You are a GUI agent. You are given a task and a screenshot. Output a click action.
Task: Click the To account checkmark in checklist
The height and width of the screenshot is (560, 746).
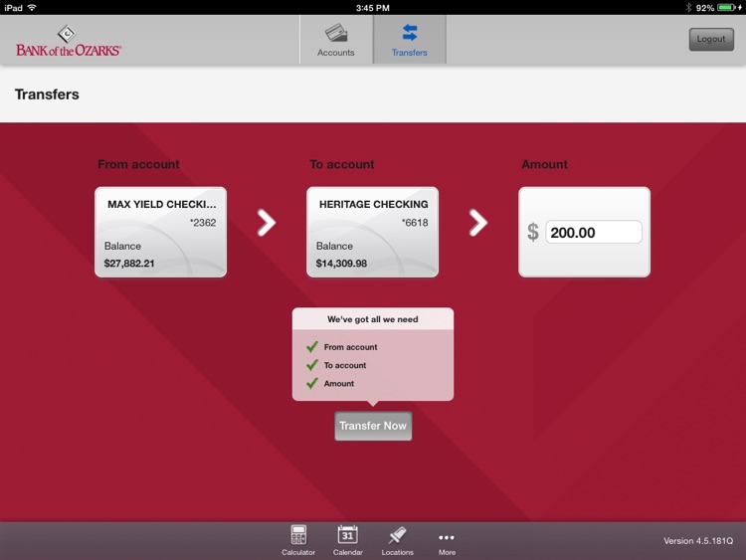(312, 365)
